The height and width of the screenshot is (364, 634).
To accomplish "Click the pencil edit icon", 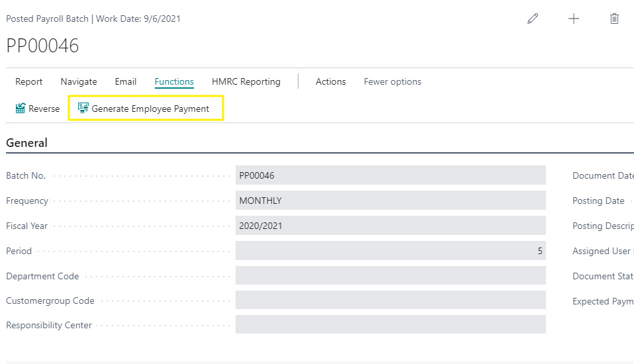I will point(533,19).
